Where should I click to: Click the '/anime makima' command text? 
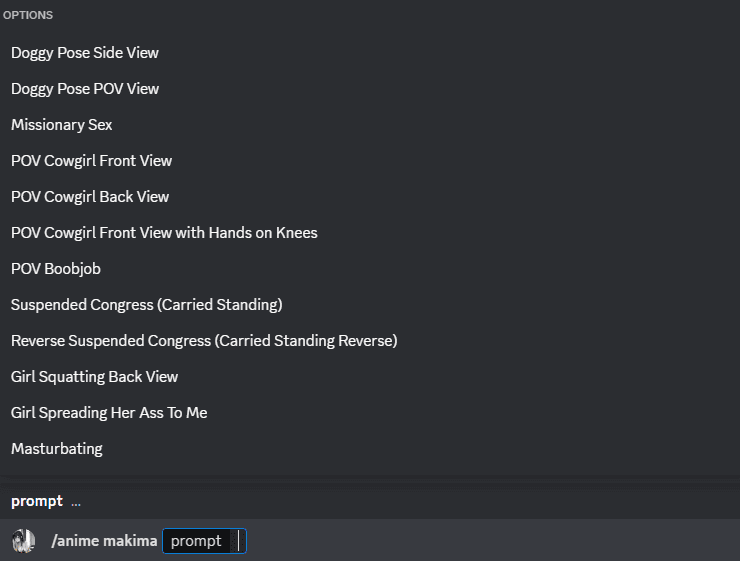coord(104,541)
